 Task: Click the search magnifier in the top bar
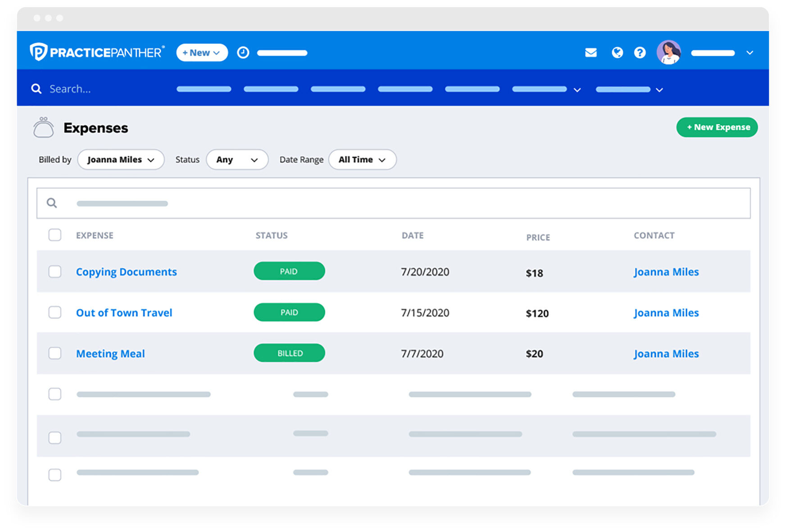point(36,88)
